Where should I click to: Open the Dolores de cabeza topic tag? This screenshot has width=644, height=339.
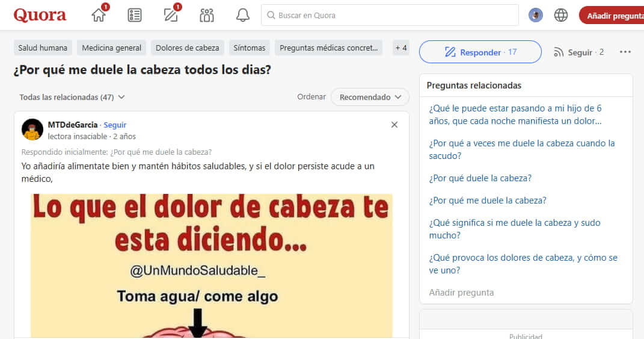(x=187, y=48)
